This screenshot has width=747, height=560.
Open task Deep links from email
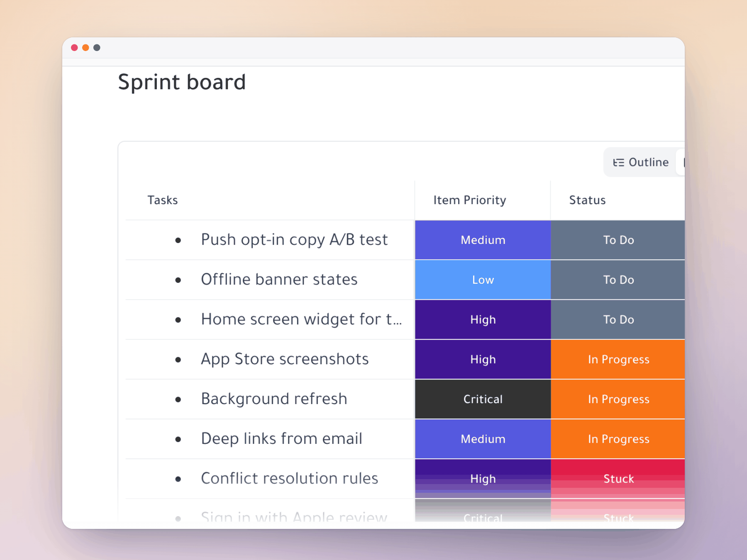click(281, 439)
